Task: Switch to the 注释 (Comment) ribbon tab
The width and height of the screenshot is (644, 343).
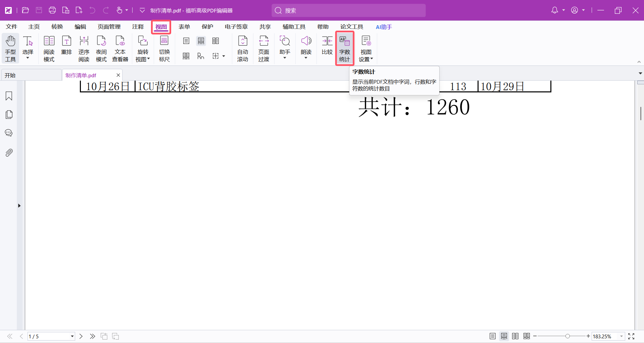Action: coord(138,27)
